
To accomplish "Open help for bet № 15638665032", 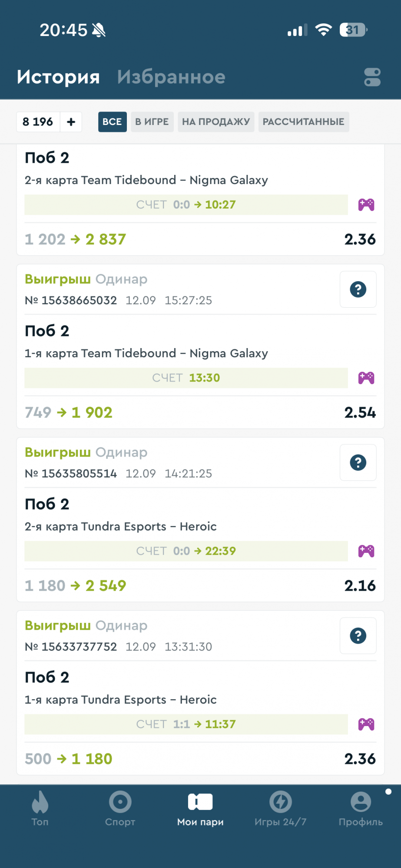I will coord(358,289).
